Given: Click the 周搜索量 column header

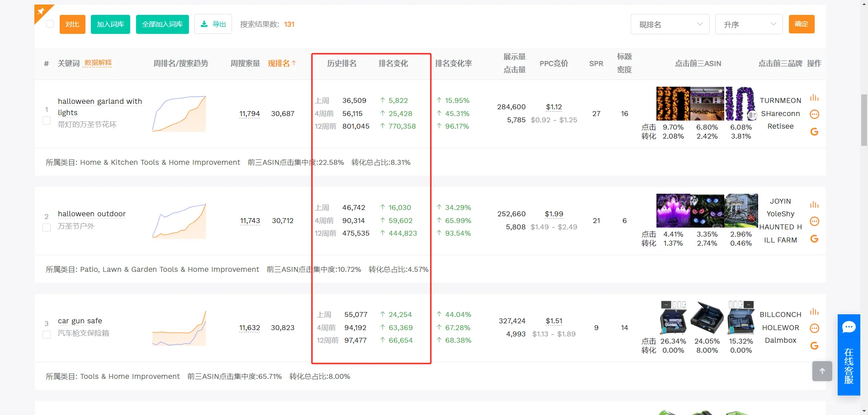Looking at the screenshot, I should pyautogui.click(x=245, y=64).
